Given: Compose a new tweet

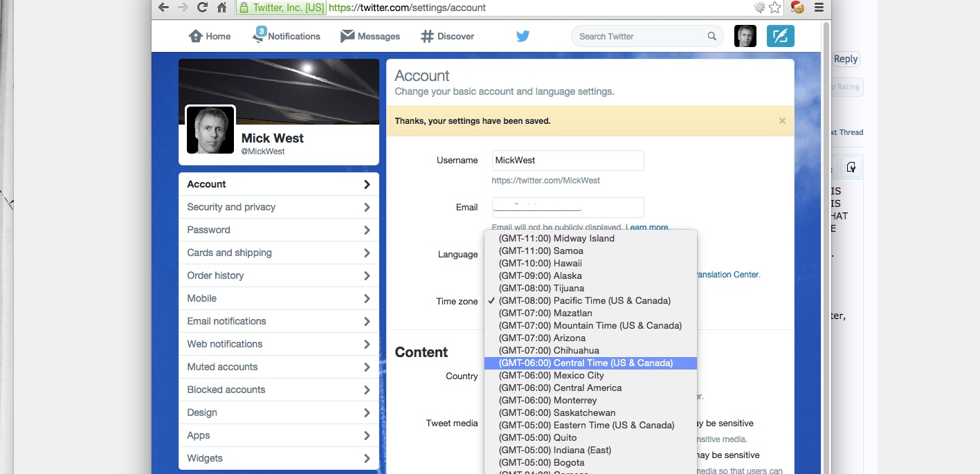Looking at the screenshot, I should pos(781,36).
